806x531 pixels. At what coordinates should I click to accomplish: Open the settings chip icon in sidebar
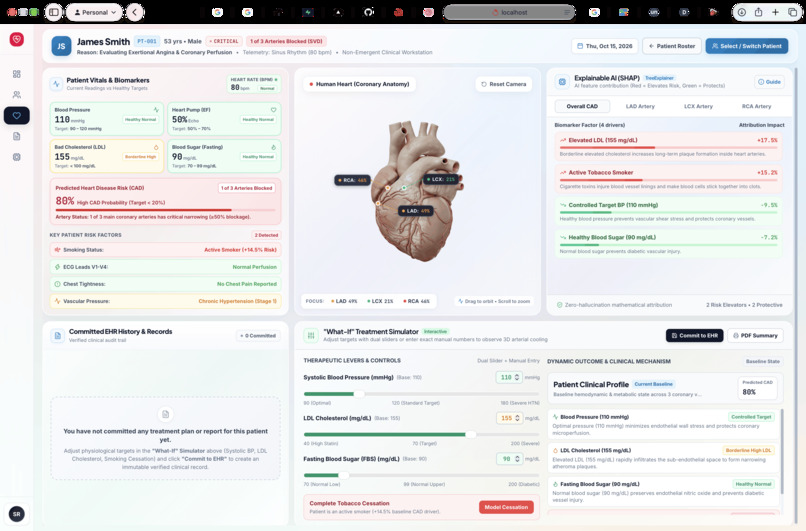pos(16,157)
